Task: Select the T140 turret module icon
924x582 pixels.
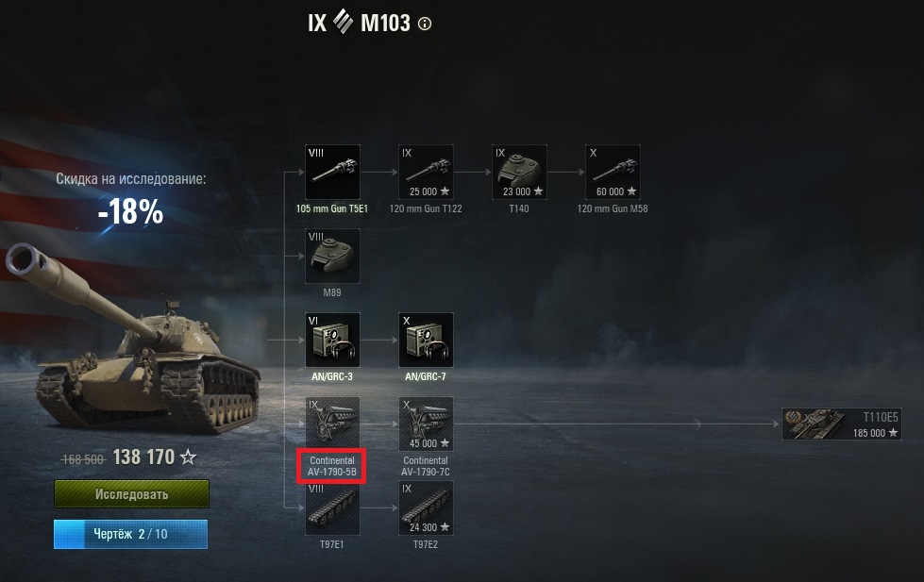Action: pos(519,172)
